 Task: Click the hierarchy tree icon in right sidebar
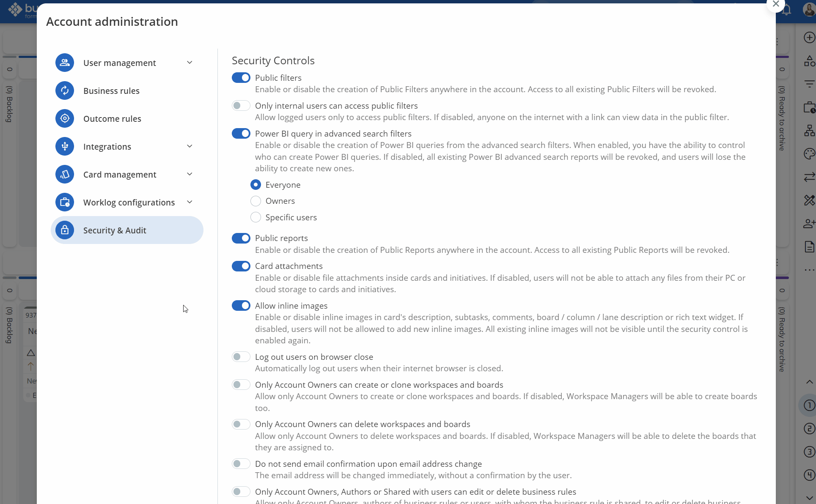(x=809, y=131)
